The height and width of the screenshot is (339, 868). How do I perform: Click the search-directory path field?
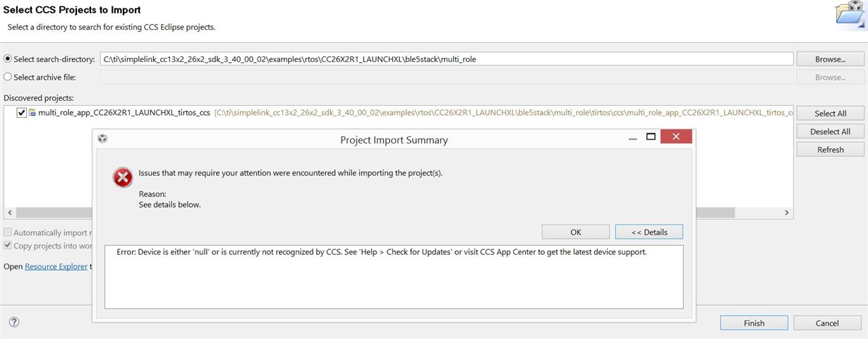click(x=447, y=59)
